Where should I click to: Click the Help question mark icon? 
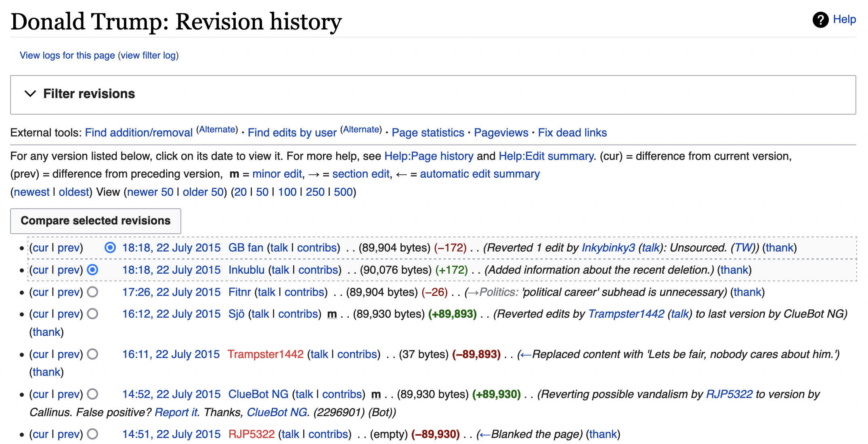820,19
